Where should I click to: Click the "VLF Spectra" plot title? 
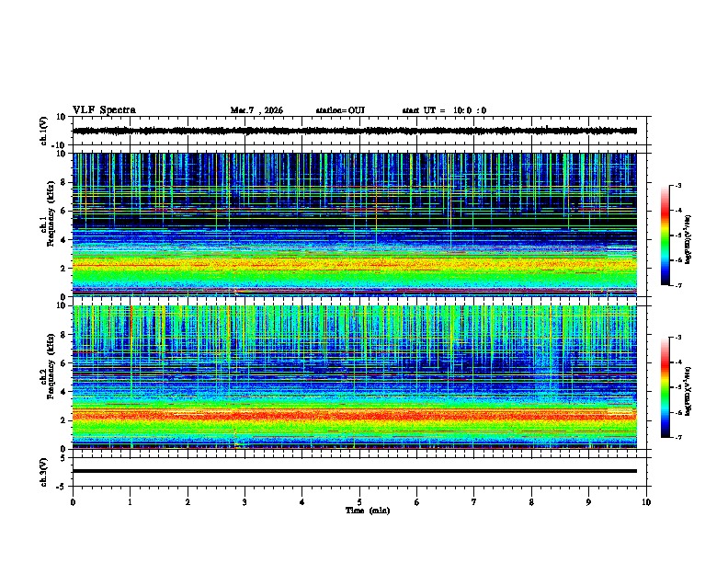104,110
